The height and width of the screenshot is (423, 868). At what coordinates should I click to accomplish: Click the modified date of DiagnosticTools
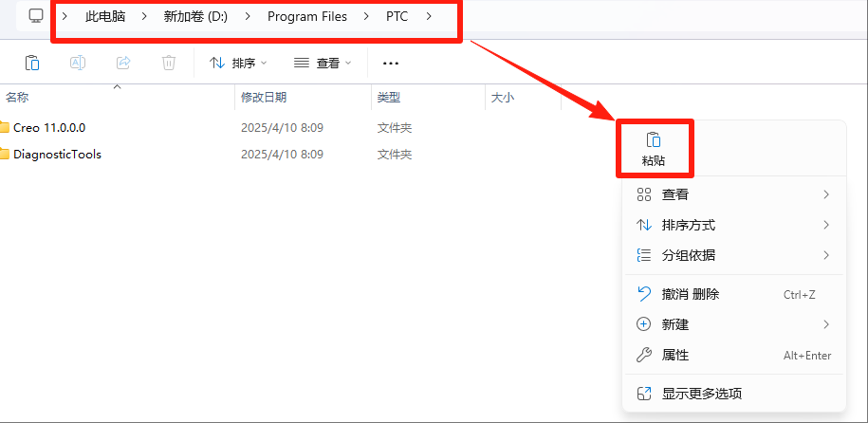[282, 154]
